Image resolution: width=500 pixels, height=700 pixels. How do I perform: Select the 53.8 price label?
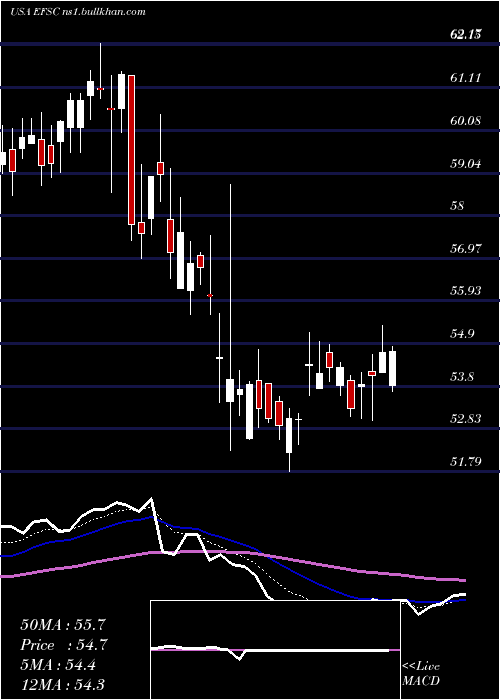point(462,377)
